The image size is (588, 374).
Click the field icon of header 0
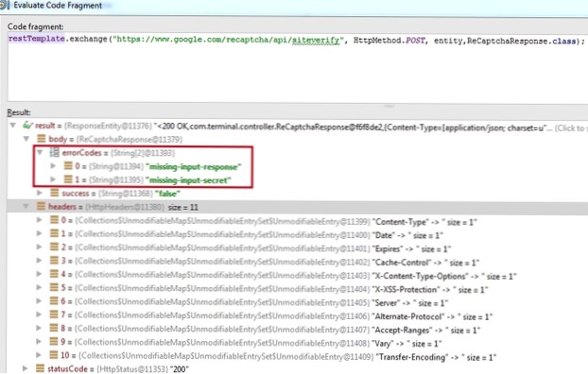click(55, 220)
